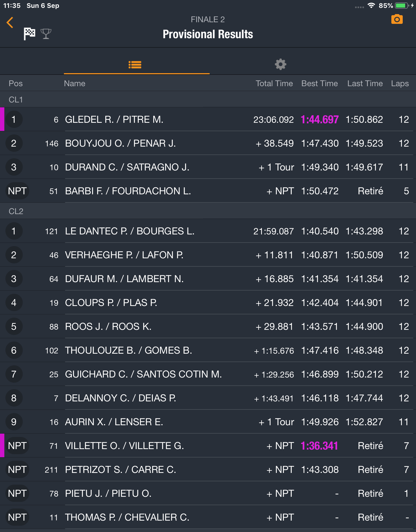Screen dimensions: 416x532
Task: Collapse the CL1 class header
Action: click(16, 100)
